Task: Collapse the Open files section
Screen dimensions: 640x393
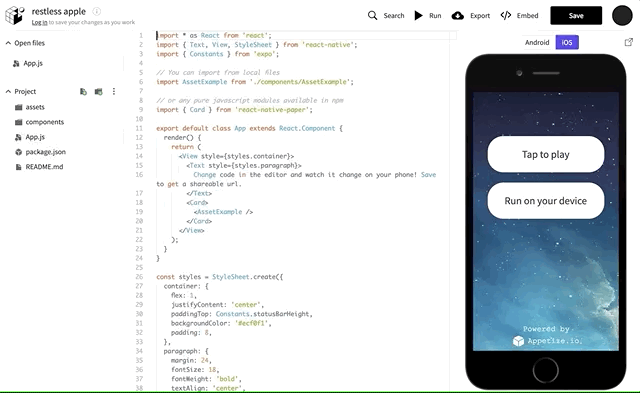Action: tap(8, 43)
